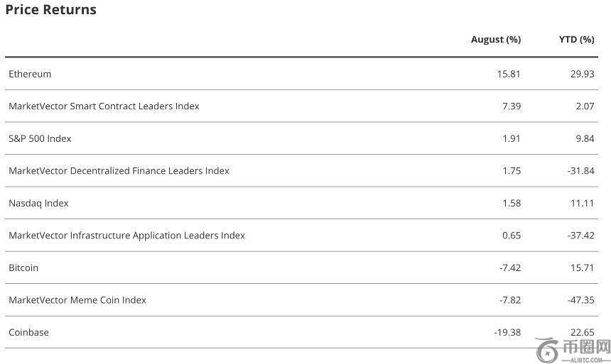Click Coinbase's August return -19.38

[x=507, y=333]
